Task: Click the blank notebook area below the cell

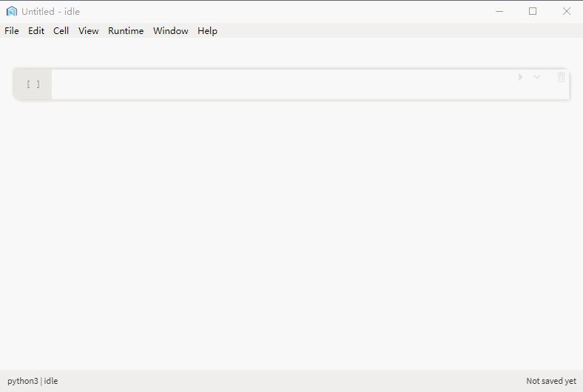Action: click(x=291, y=237)
